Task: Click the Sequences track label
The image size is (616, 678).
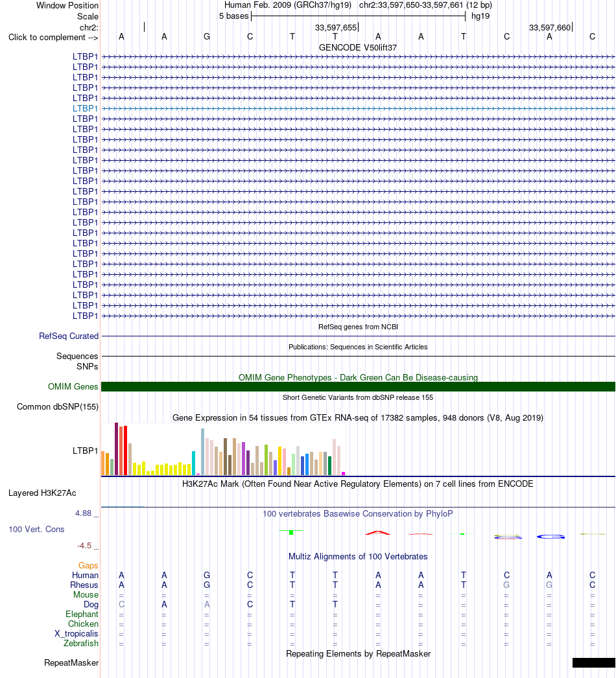Action: [x=77, y=357]
